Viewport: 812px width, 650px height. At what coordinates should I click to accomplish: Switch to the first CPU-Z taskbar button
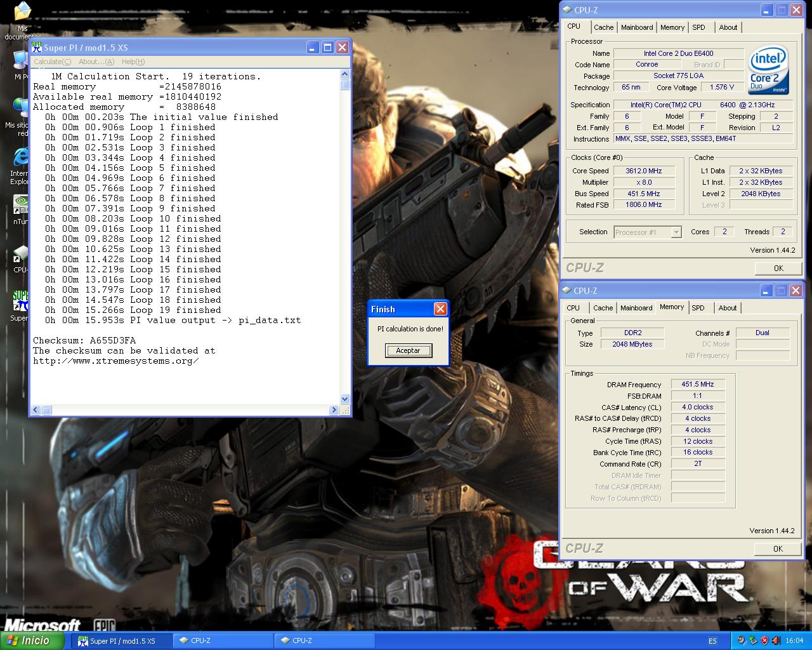click(223, 641)
